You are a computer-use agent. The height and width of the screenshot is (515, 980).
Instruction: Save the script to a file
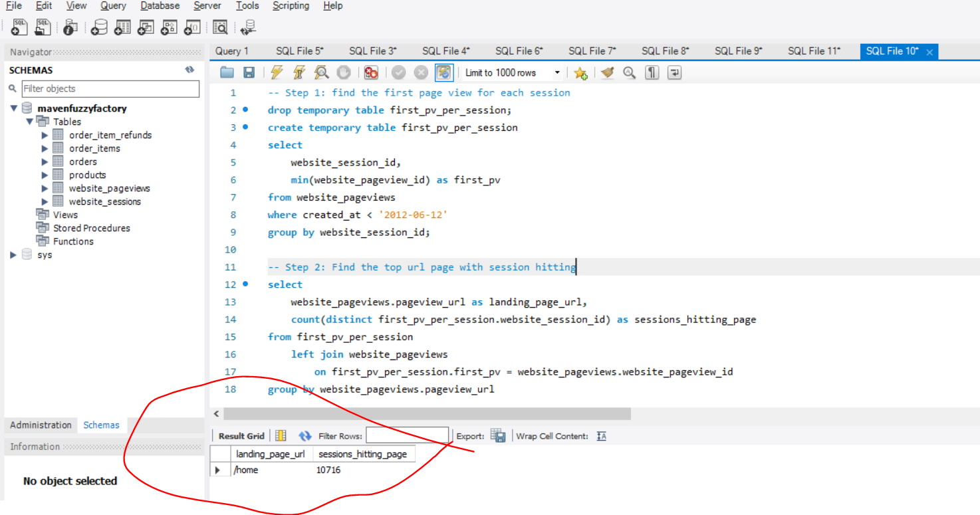pyautogui.click(x=249, y=72)
